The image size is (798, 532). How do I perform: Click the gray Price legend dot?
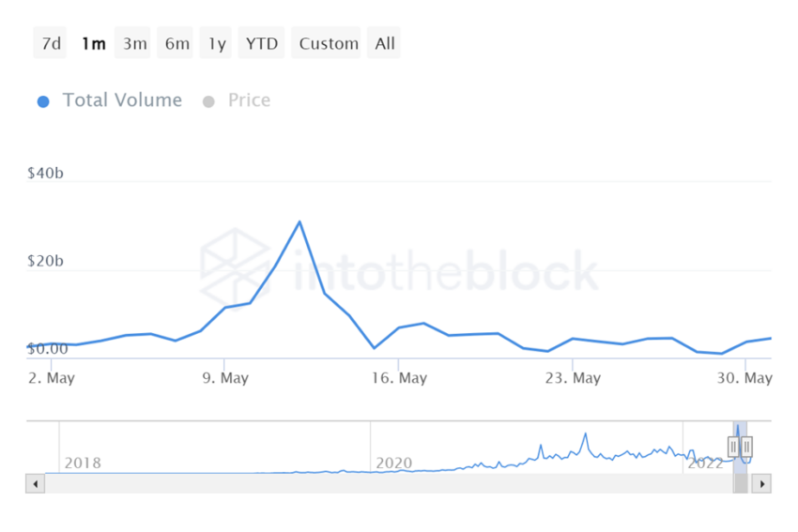click(x=208, y=101)
